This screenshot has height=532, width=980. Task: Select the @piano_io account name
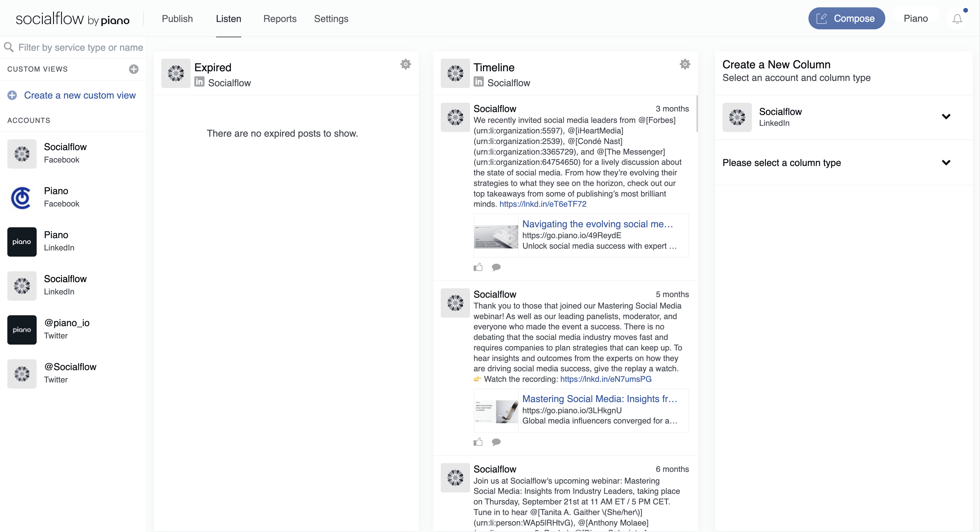[x=67, y=323]
